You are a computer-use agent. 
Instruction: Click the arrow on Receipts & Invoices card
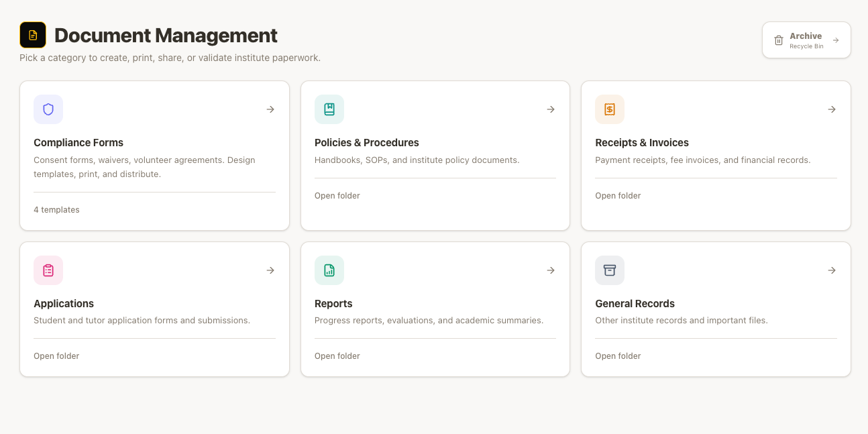(832, 109)
